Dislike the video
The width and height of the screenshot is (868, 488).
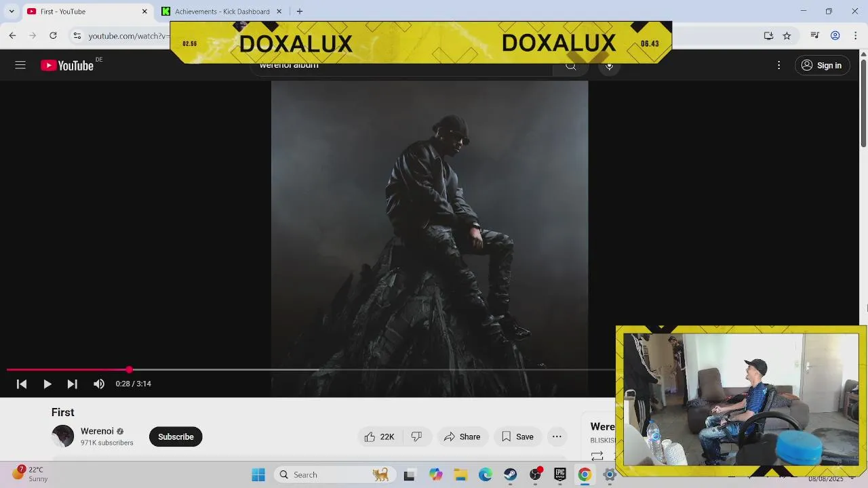point(416,437)
